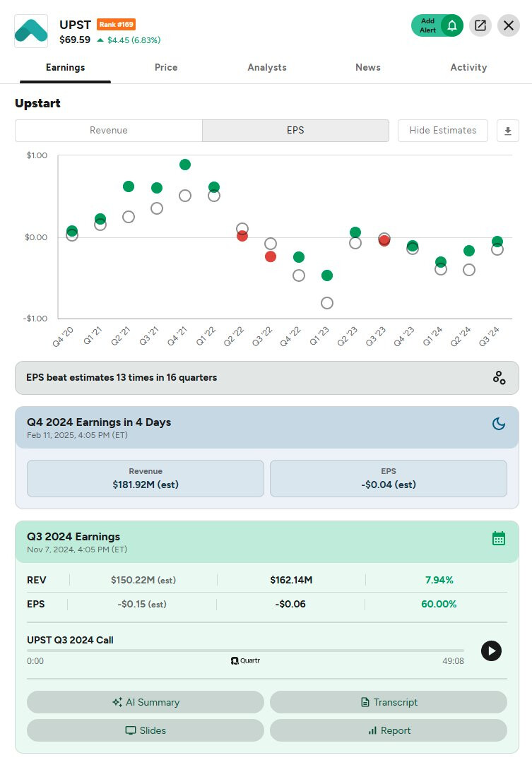Click the Quartr logo
This screenshot has height=760, width=532.
click(x=245, y=660)
